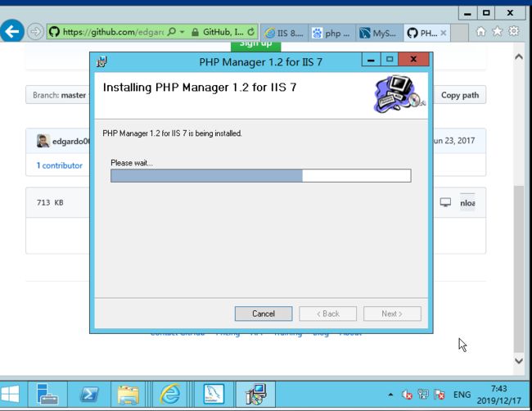Open the browser Home icon
Viewport: 532px width, 411px height.
point(481,32)
